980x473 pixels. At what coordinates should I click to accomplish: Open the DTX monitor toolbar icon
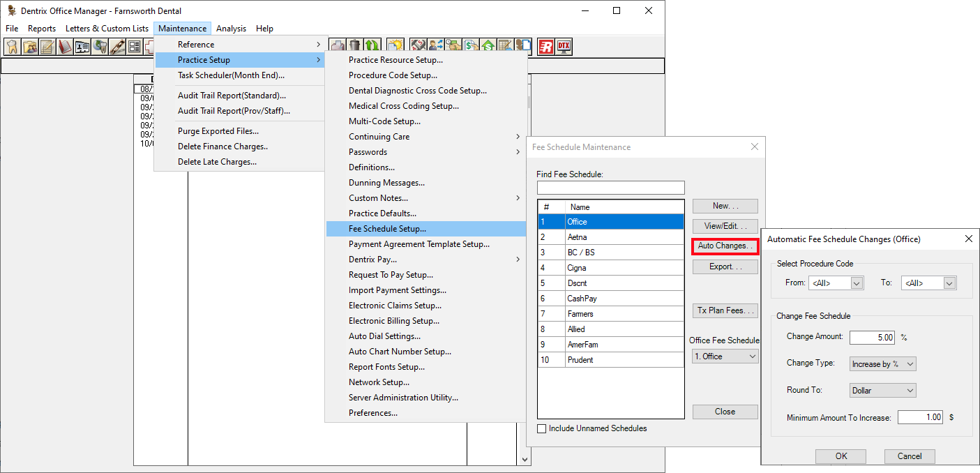[564, 47]
